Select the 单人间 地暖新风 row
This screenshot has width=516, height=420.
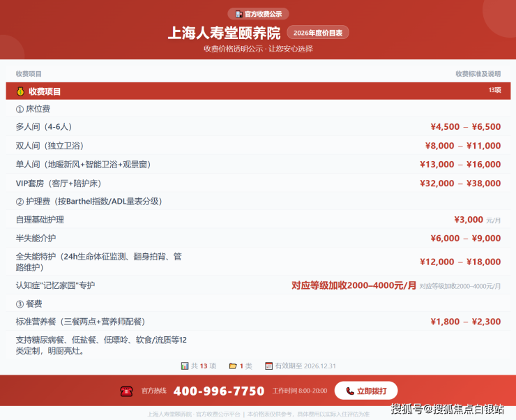(x=258, y=164)
